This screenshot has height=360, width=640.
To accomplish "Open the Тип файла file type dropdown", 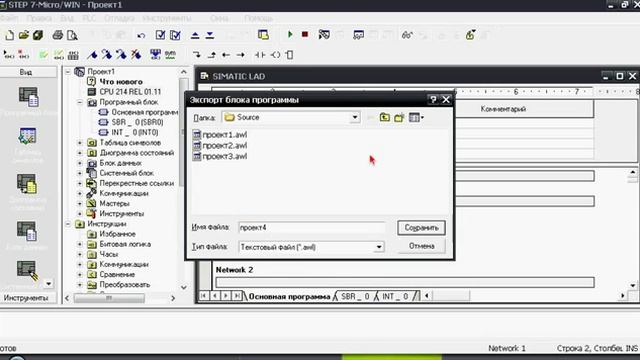I will 379,247.
